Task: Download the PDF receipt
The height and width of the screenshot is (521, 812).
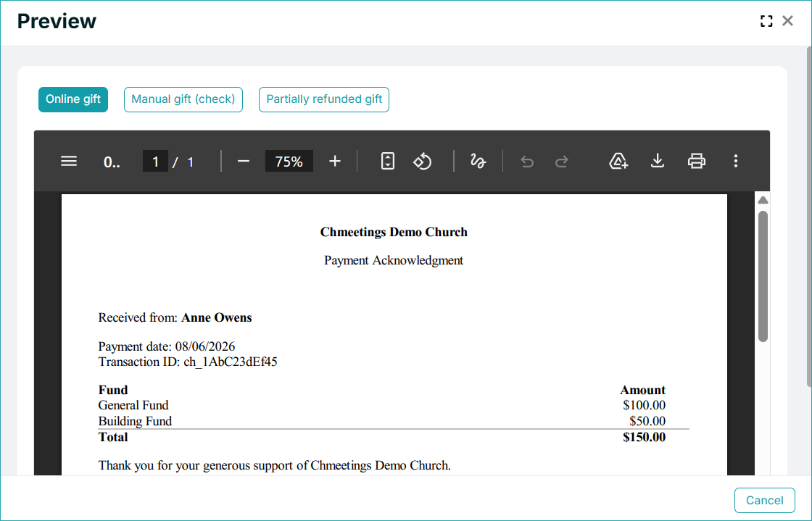Action: tap(658, 162)
